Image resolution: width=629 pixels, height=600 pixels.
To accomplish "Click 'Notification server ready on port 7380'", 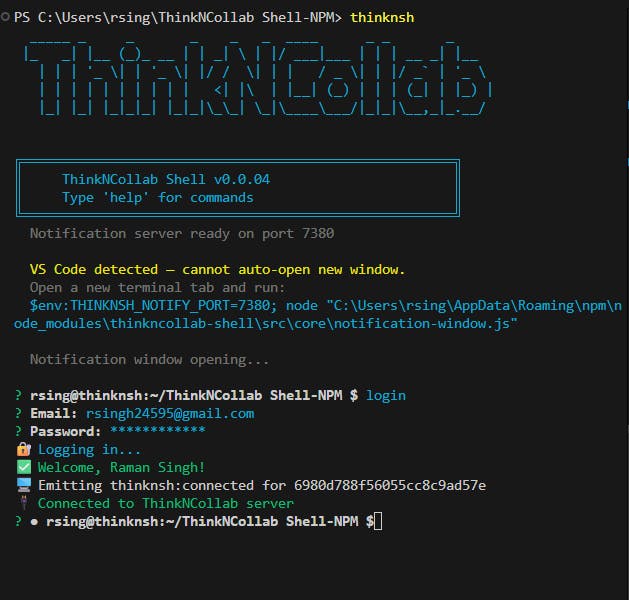I will pos(182,233).
